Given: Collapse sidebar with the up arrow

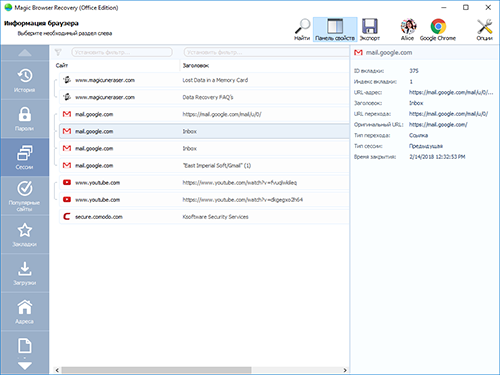Looking at the screenshot, I should [x=25, y=53].
